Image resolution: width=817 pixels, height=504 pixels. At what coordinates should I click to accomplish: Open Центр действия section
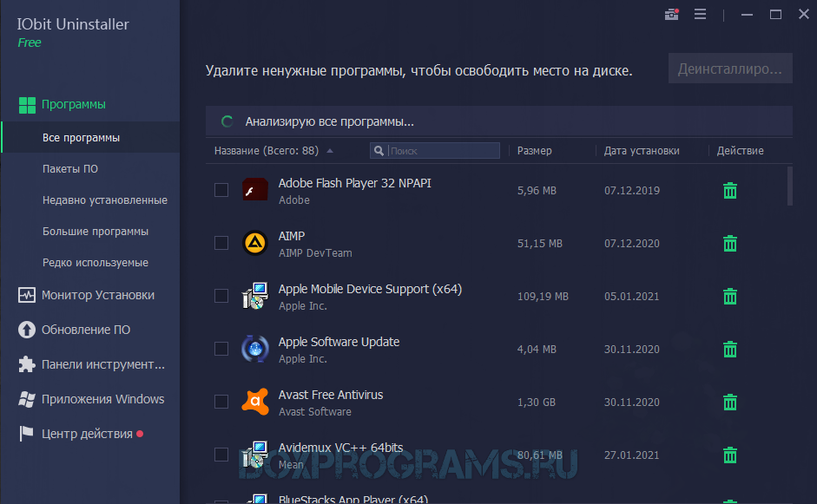pos(87,434)
